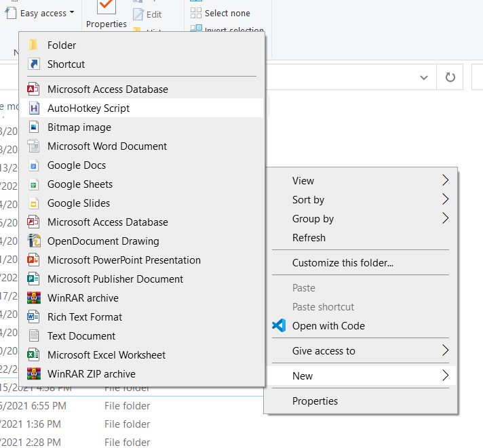This screenshot has height=448, width=483.
Task: Click the View label in context menu
Action: coord(303,180)
